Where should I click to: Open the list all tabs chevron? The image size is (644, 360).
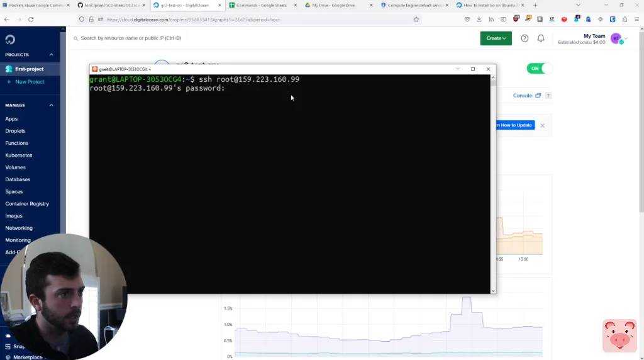coord(578,5)
